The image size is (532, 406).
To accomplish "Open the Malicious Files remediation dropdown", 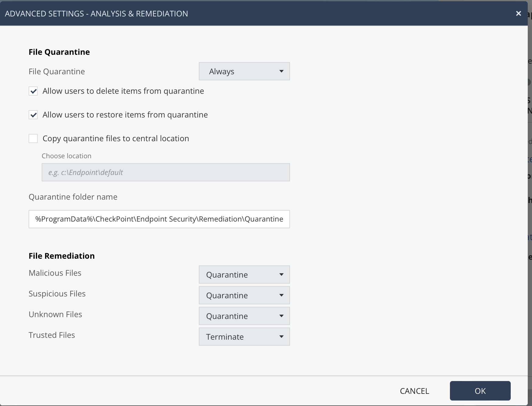I will (x=244, y=275).
